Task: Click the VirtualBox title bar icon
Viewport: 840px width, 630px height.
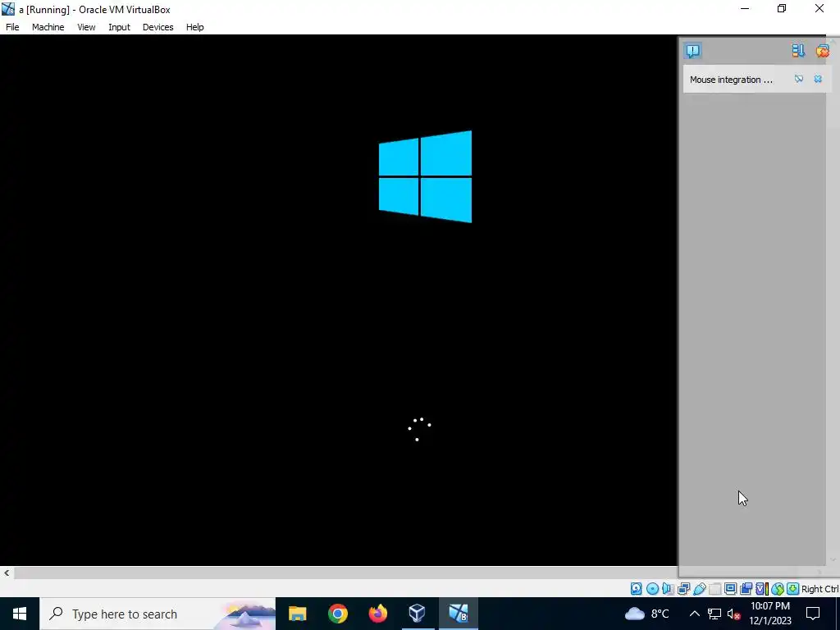Action: pos(8,9)
